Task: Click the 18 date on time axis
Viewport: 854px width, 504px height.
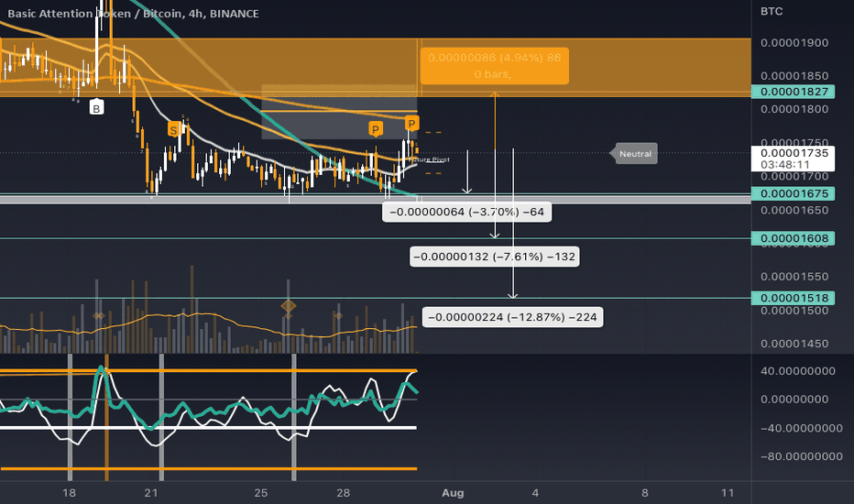Action: (x=69, y=493)
